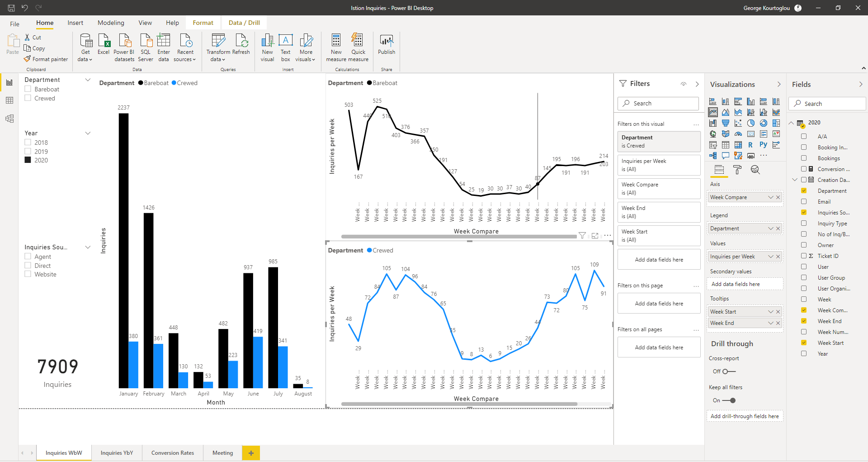Image resolution: width=868 pixels, height=462 pixels.
Task: Click the Department is Crewed filter card
Action: coord(659,141)
